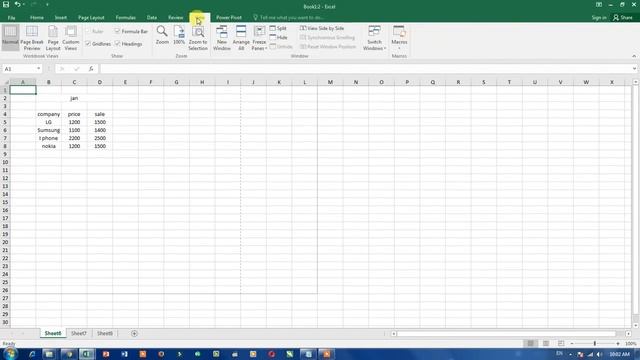Click Page Layout icon in status bar

[546, 344]
